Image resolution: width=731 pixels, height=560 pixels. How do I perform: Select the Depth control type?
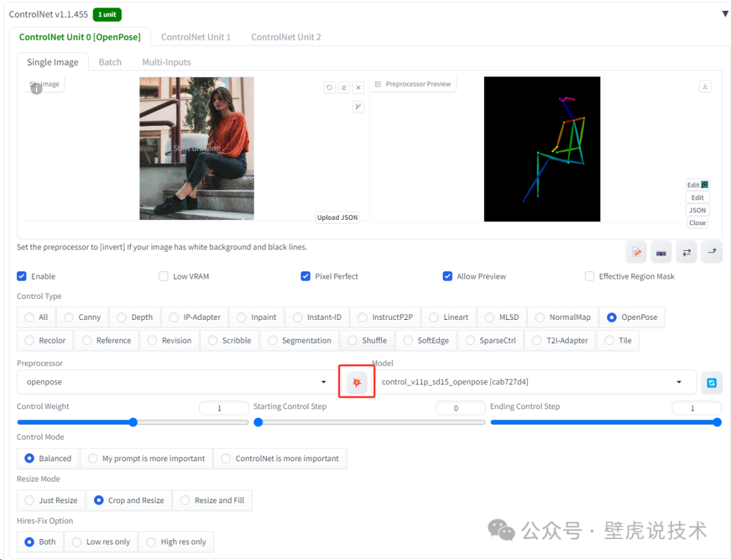click(135, 317)
